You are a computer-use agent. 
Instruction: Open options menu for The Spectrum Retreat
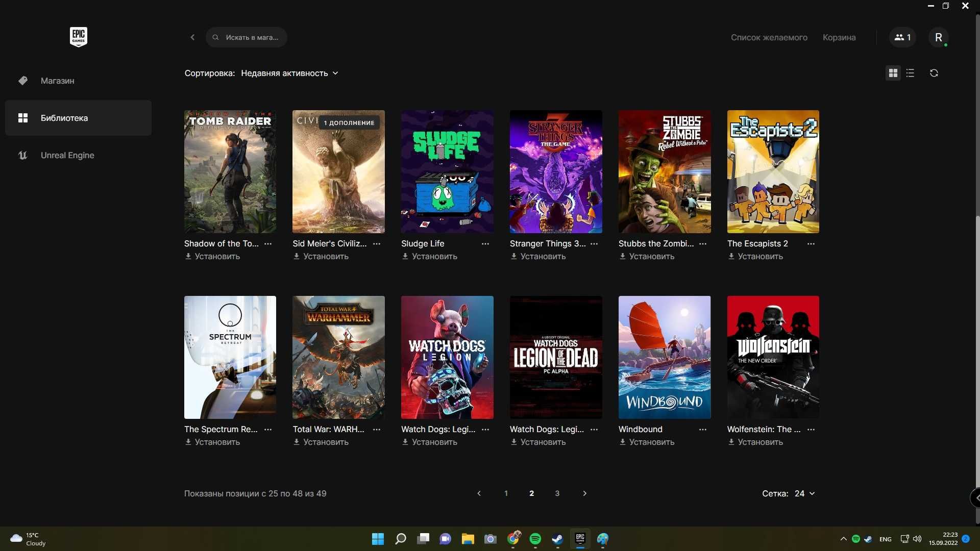268,430
